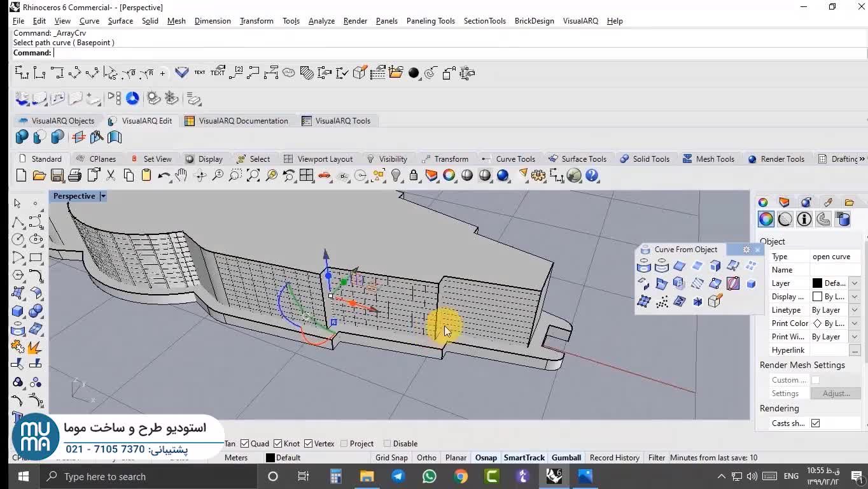Screen dimensions: 868x489
Task: Toggle Gumball in the status bar
Action: tap(566, 458)
